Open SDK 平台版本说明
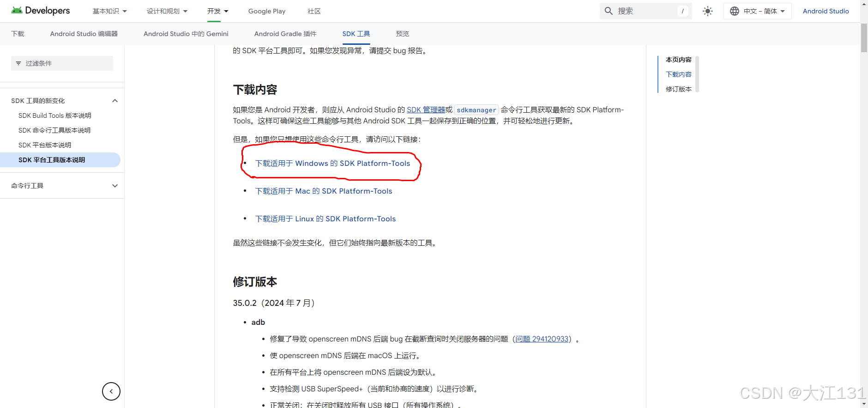 pyautogui.click(x=45, y=145)
